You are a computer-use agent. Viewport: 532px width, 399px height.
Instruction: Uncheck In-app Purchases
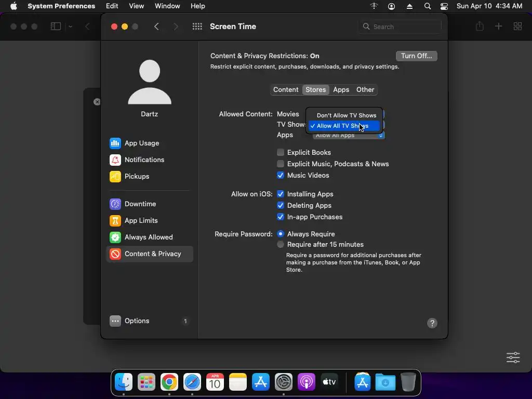point(280,217)
